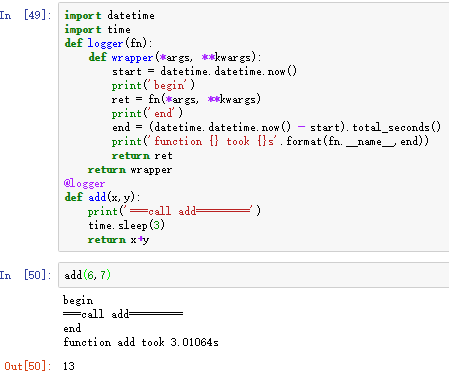Click the Out[50] output prompt
Image resolution: width=449 pixels, height=379 pixels.
pyautogui.click(x=28, y=366)
